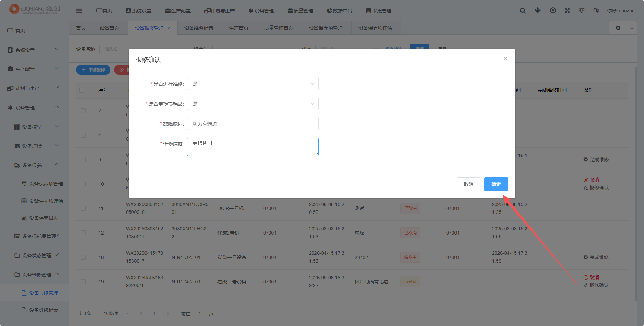Click the diamond theme icon in top bar

pos(582,10)
